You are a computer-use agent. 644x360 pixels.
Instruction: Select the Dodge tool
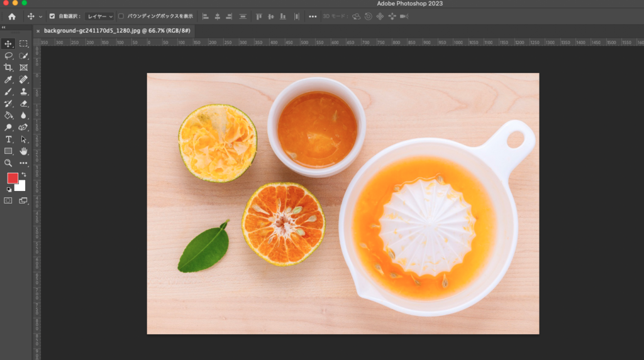(x=8, y=128)
